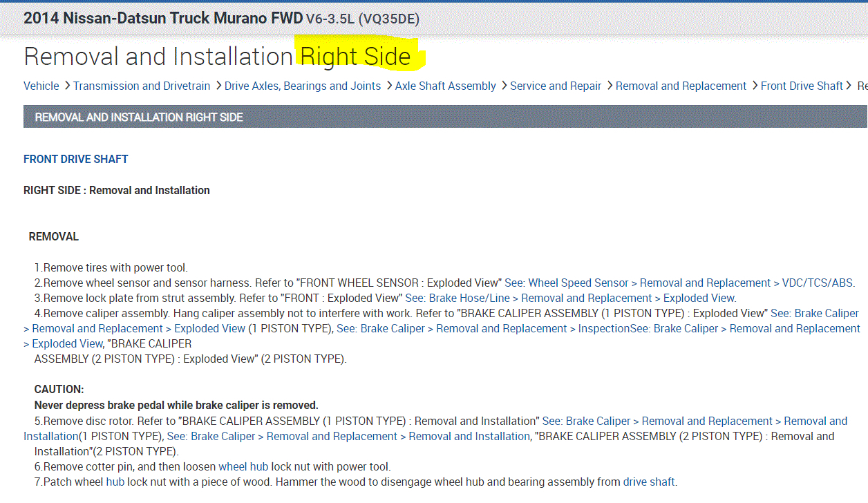
Task: Click the wheel hub link in step 6
Action: pyautogui.click(x=243, y=466)
